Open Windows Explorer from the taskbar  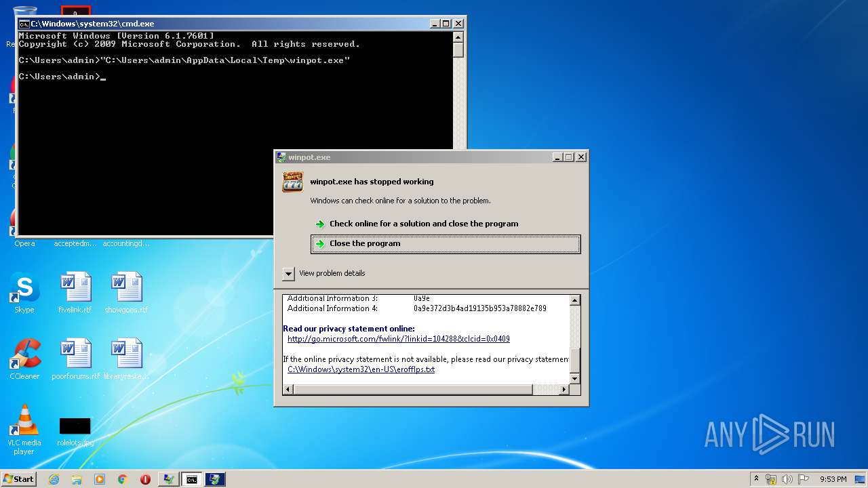click(77, 479)
